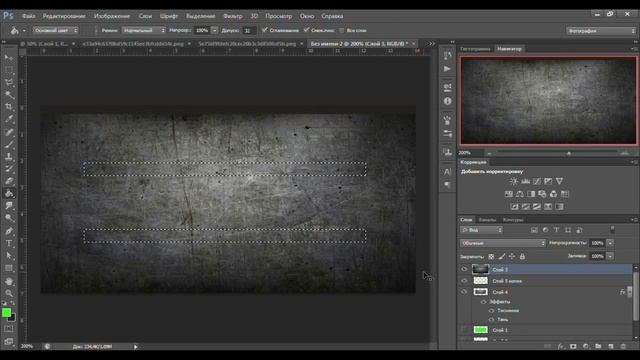Open layer opacity arrow next to 100%
This screenshot has height=360, width=640.
coord(610,243)
